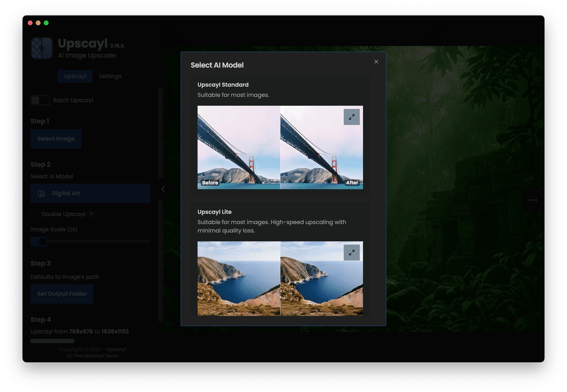Close the Select AI Model dialog
The height and width of the screenshot is (392, 567).
[x=376, y=62]
